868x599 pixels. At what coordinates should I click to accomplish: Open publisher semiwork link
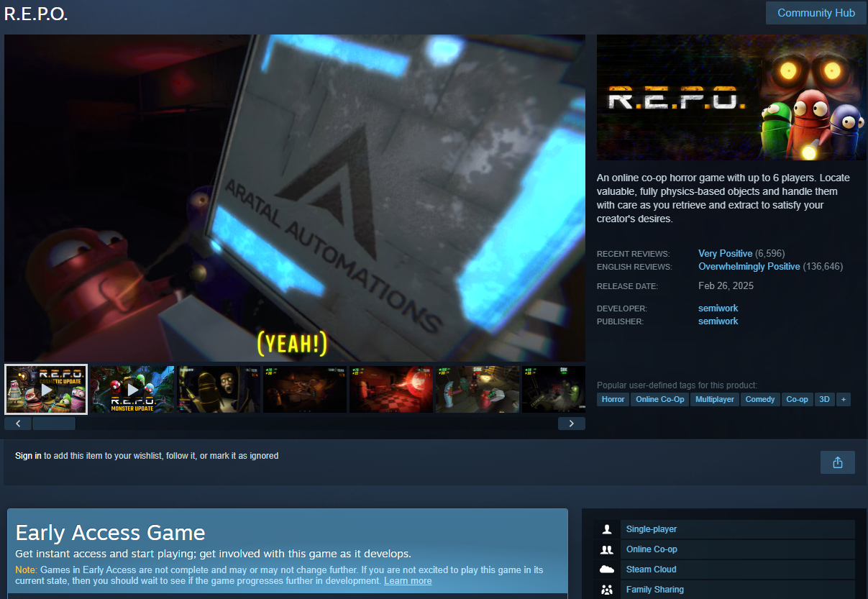click(718, 321)
